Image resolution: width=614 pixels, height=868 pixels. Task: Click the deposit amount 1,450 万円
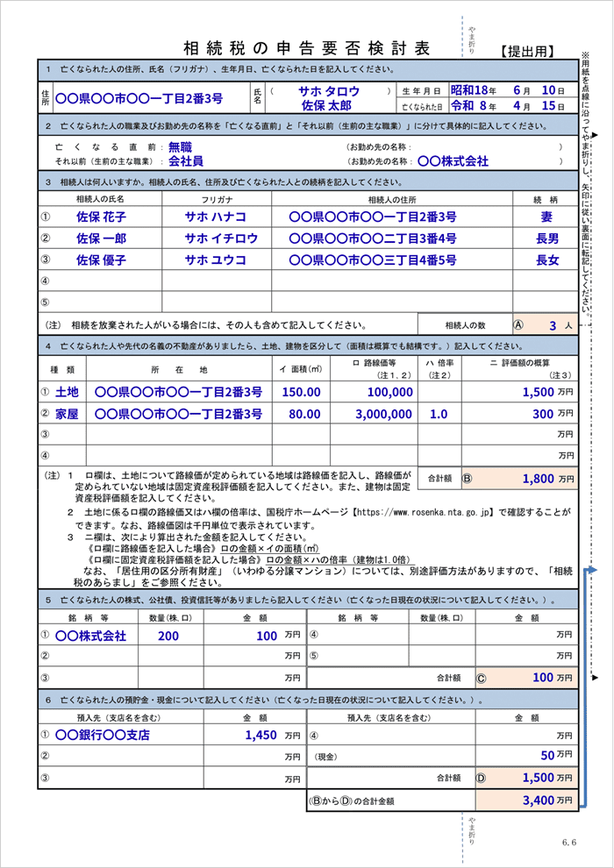(273, 735)
